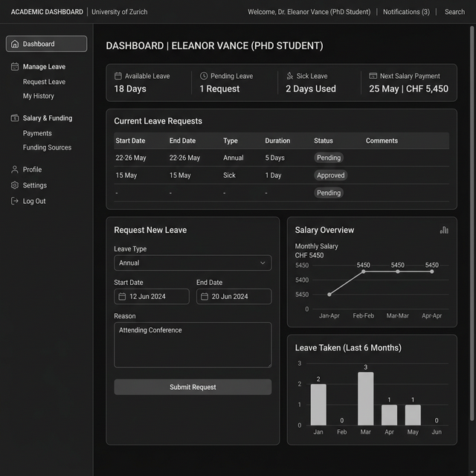This screenshot has width=476, height=476.
Task: Click the Settings gear icon
Action: coord(15,185)
